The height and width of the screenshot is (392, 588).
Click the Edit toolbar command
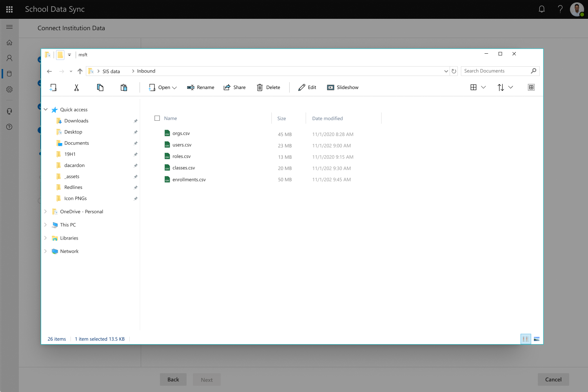(307, 87)
